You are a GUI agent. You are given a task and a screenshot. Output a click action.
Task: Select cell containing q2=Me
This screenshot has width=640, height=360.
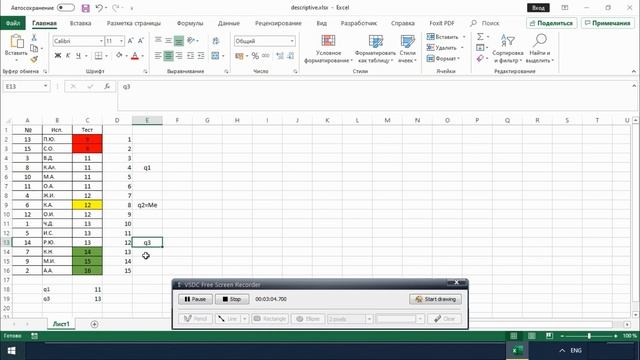(147, 205)
